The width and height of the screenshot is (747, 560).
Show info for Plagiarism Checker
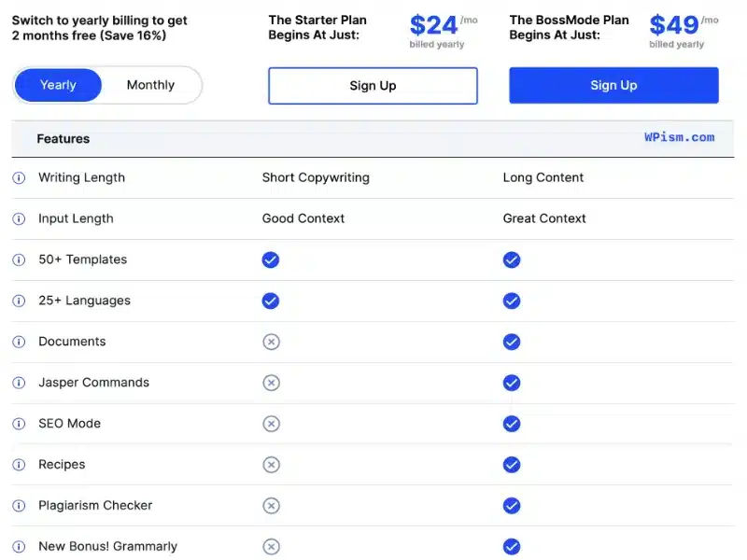[x=19, y=506]
